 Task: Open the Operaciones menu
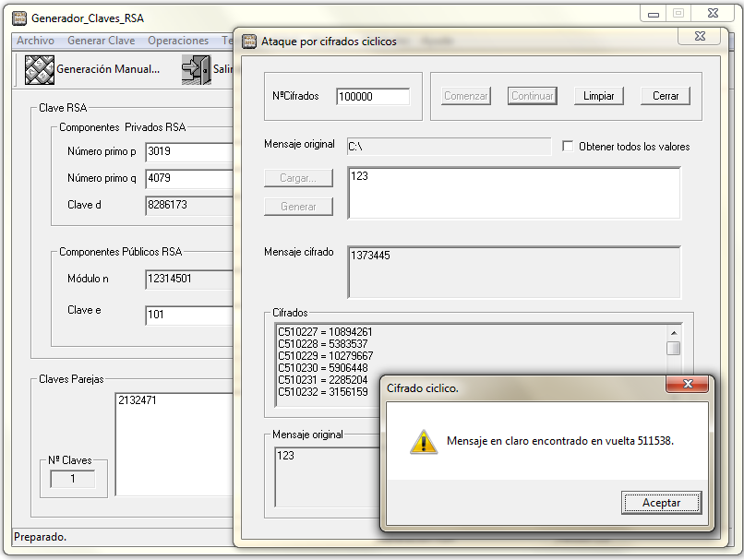(x=178, y=41)
